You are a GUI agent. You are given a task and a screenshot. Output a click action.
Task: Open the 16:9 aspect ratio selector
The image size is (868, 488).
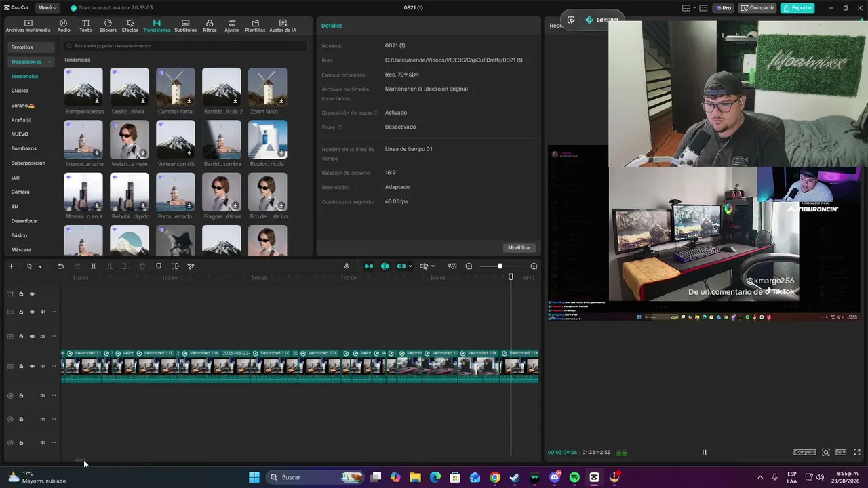click(841, 452)
